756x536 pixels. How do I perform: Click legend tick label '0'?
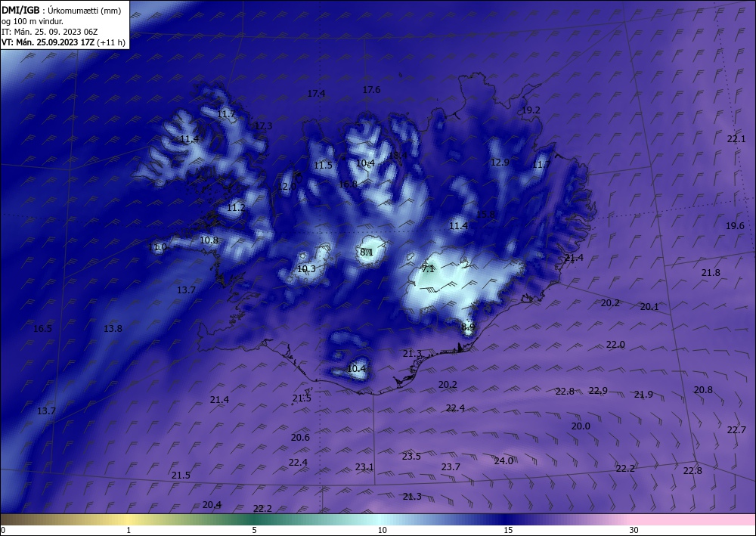pyautogui.click(x=3, y=530)
